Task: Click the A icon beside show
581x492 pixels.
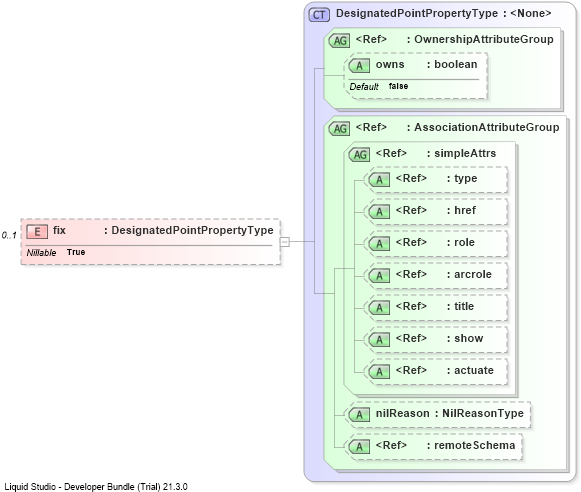Action: point(379,340)
